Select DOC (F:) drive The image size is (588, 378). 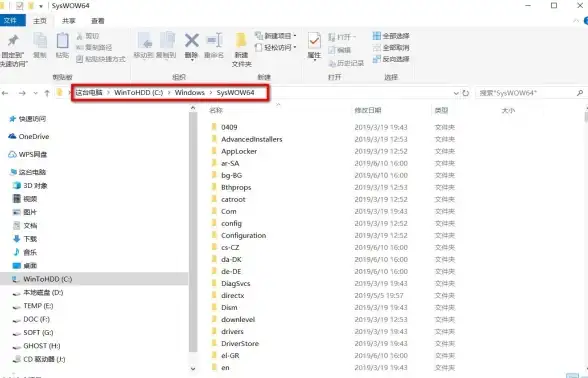pyautogui.click(x=31, y=319)
